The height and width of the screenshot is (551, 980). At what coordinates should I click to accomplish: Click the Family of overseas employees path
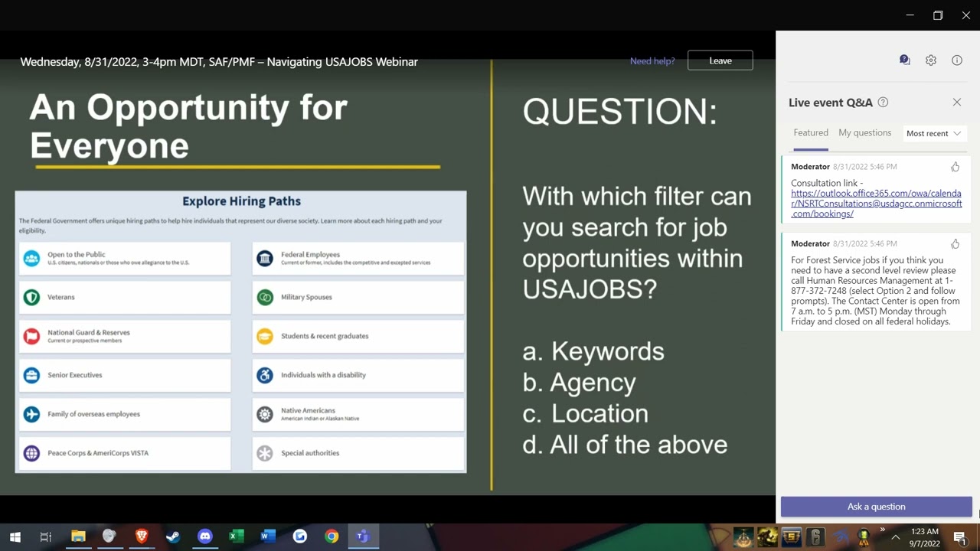tap(125, 414)
